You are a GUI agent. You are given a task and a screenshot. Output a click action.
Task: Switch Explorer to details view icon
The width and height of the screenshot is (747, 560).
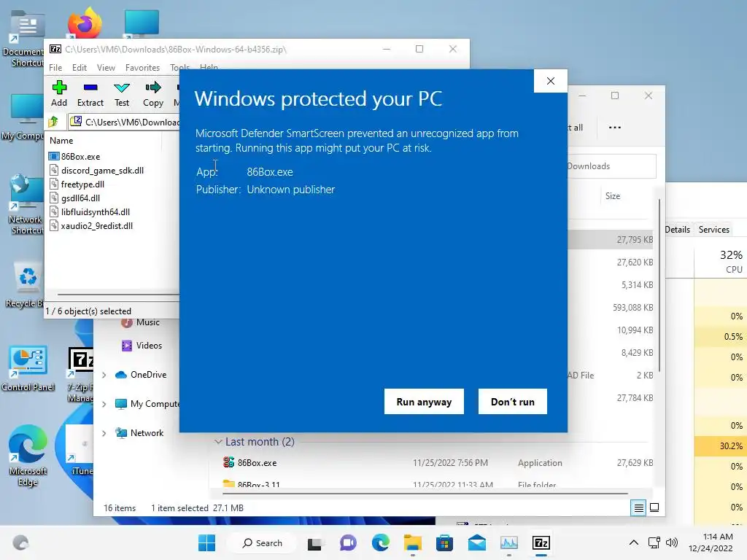coord(638,507)
